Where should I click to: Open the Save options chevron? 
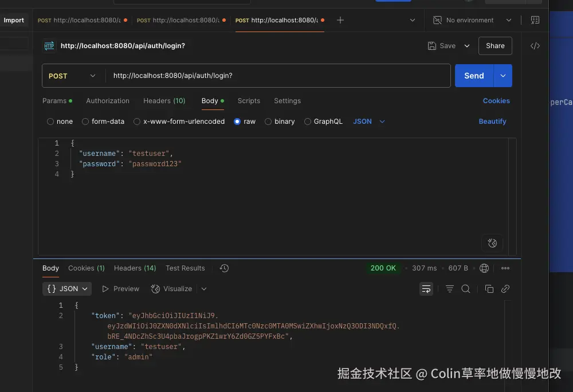tap(466, 46)
